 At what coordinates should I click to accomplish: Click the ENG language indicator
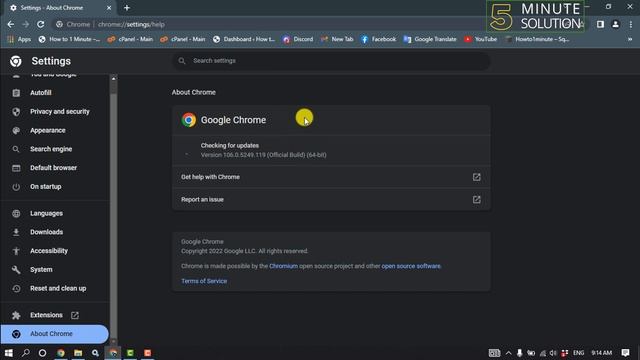coord(578,353)
